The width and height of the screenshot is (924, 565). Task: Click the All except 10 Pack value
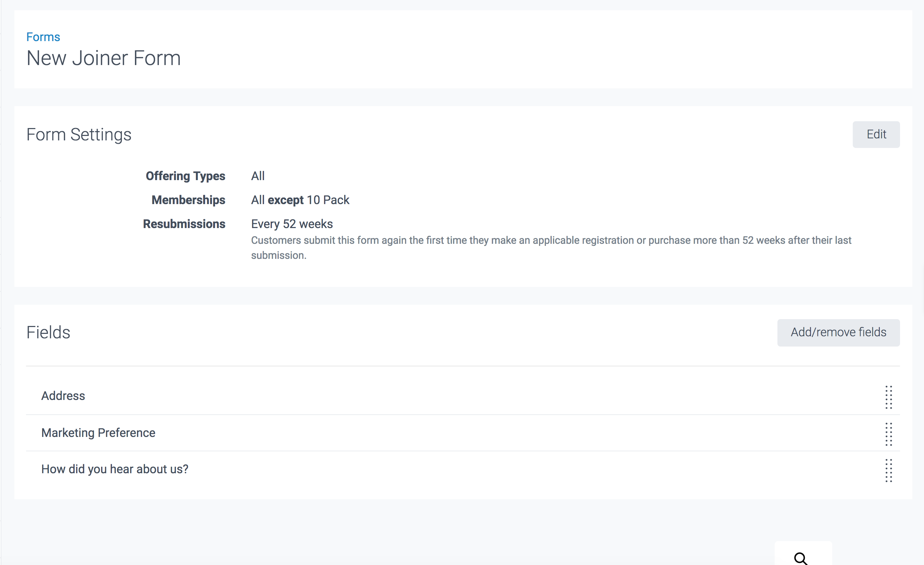[x=300, y=200]
